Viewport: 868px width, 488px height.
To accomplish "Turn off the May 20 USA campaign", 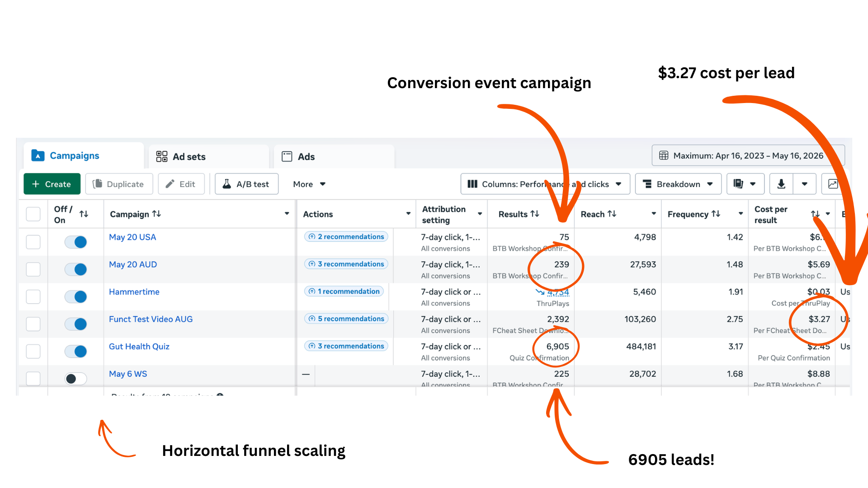I will (75, 242).
